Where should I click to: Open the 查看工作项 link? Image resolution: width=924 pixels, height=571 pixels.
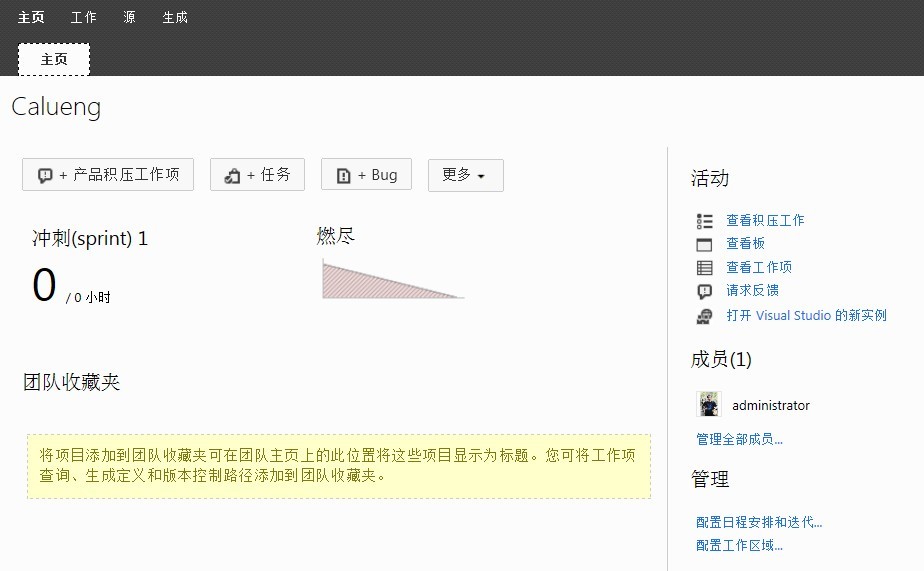[x=759, y=267]
